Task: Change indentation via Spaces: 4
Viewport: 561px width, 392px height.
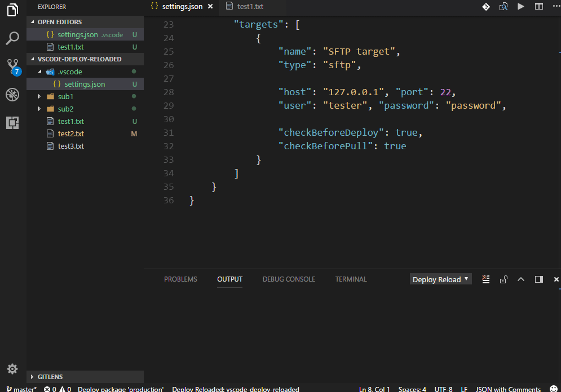Action: [412, 389]
